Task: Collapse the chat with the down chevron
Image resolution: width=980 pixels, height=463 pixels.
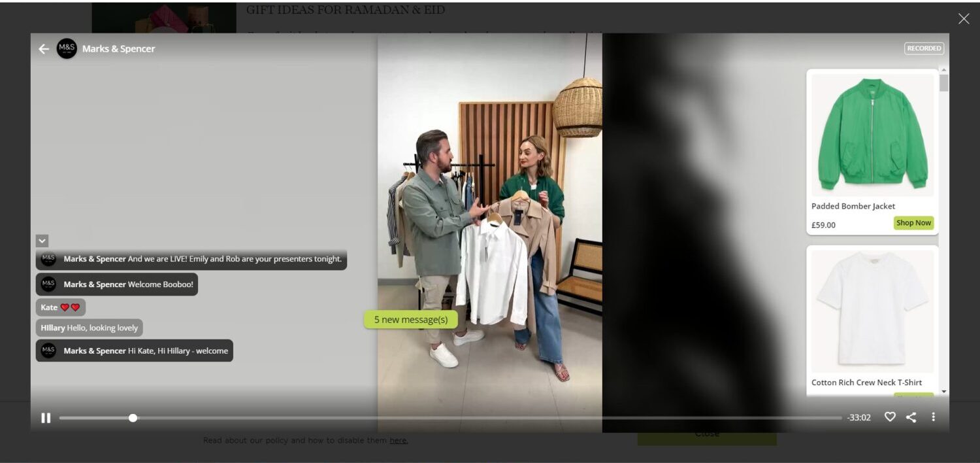Action: coord(42,241)
